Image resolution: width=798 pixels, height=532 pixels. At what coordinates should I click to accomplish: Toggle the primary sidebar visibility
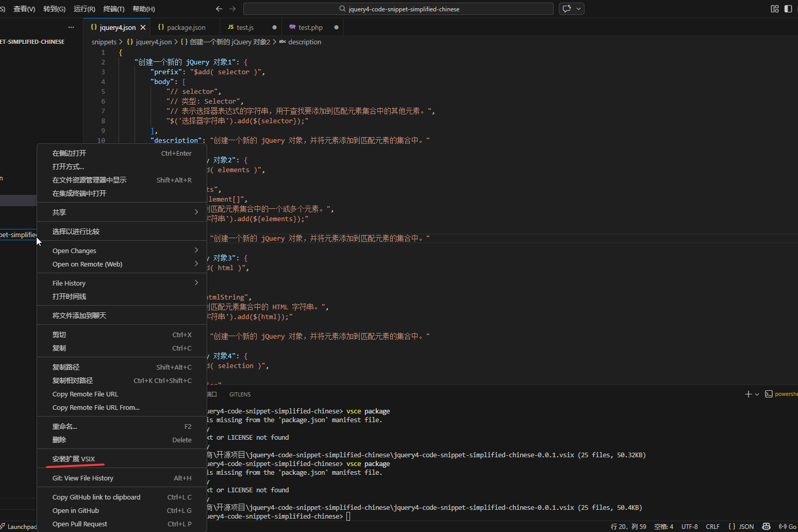(x=788, y=9)
